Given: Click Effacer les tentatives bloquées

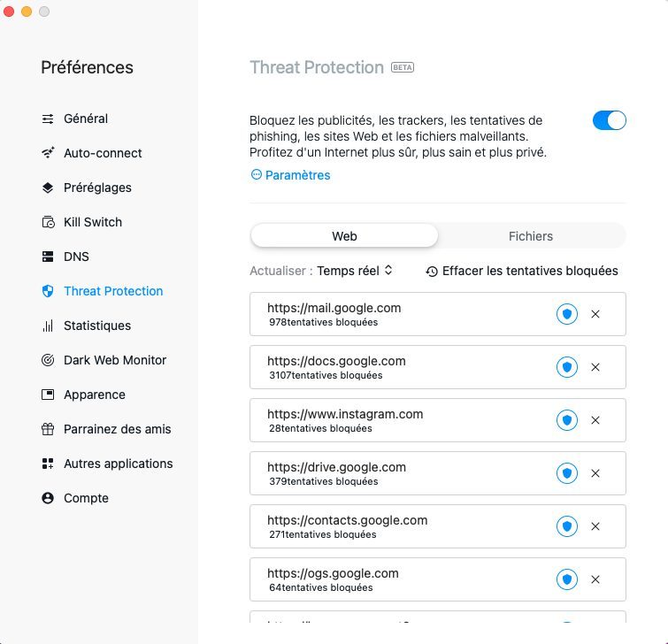Looking at the screenshot, I should 522,271.
